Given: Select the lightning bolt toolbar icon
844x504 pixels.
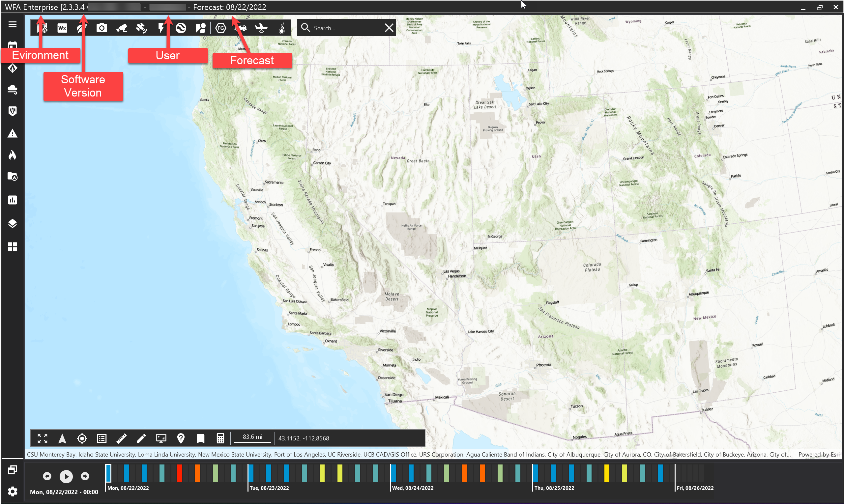Looking at the screenshot, I should click(161, 28).
